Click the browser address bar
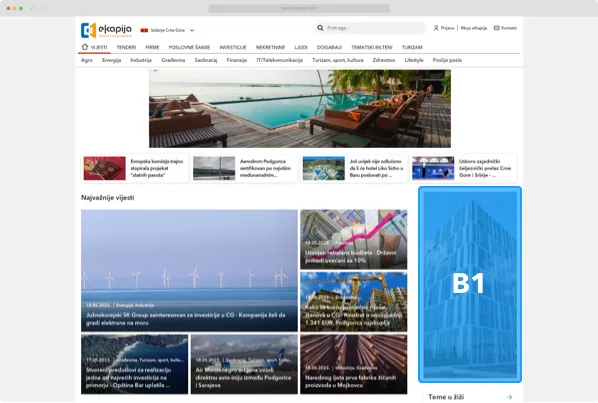Screen dimensions: 598x403 point(299,8)
